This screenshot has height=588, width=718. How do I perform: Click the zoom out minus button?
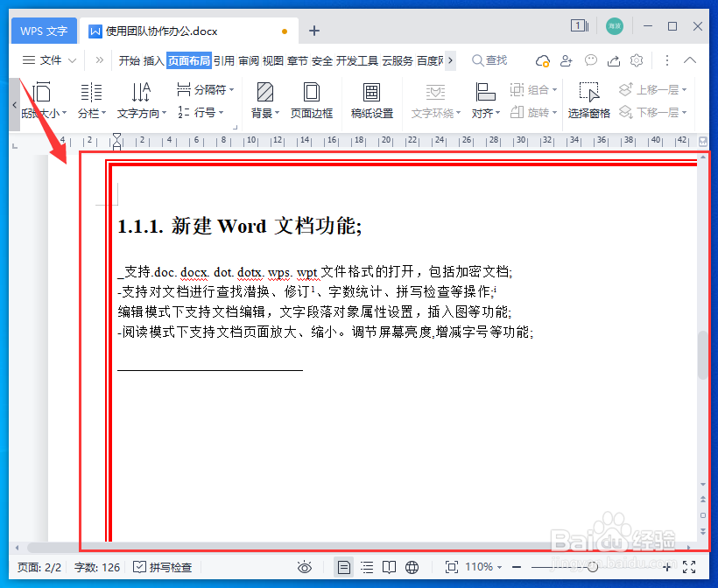[x=517, y=567]
